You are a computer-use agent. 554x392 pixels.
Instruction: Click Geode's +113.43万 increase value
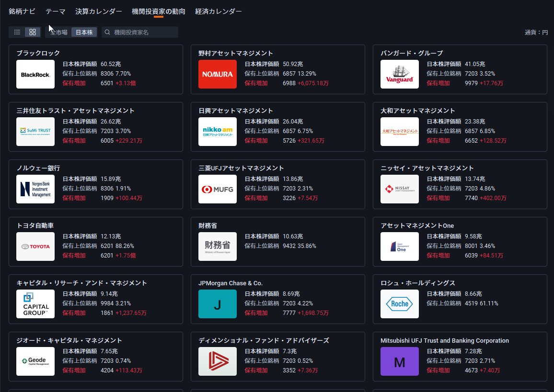[x=129, y=370]
